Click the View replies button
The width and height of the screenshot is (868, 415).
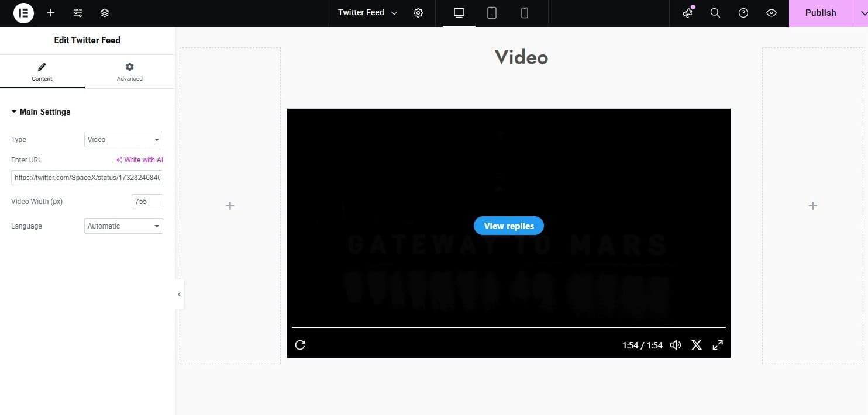click(x=509, y=226)
